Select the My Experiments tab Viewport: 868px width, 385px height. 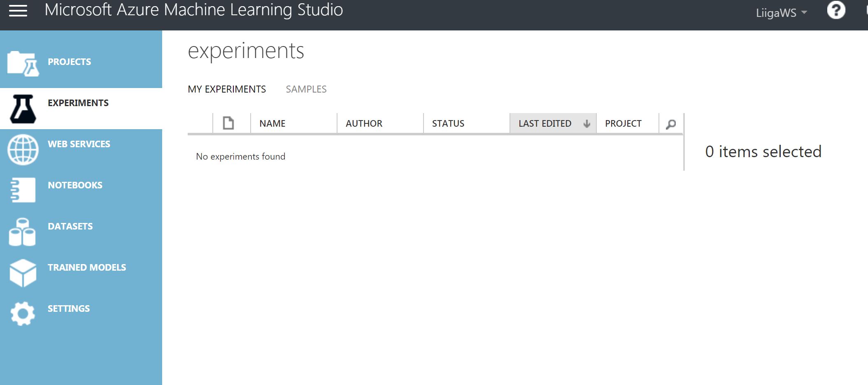(227, 89)
